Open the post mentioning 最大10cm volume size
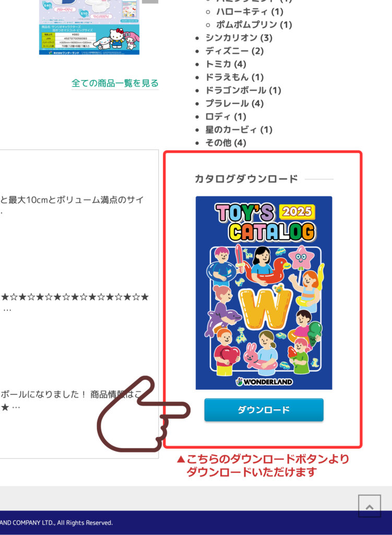 coord(72,200)
